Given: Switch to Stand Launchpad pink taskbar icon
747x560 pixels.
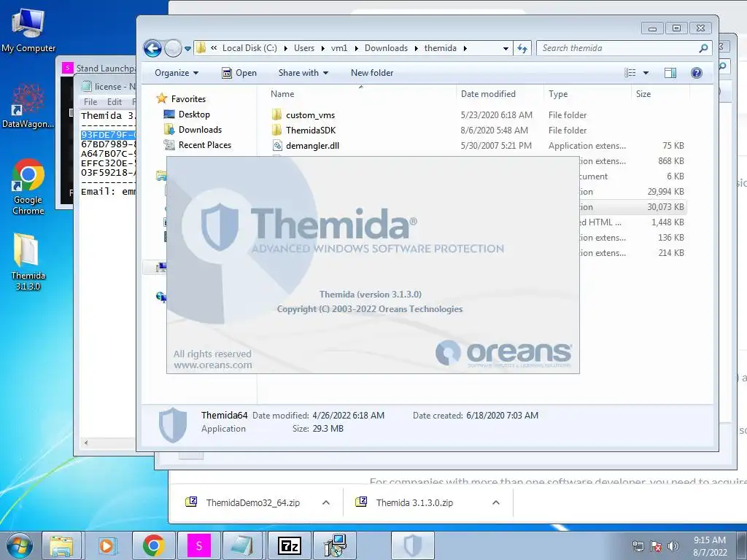Looking at the screenshot, I should coord(199,545).
